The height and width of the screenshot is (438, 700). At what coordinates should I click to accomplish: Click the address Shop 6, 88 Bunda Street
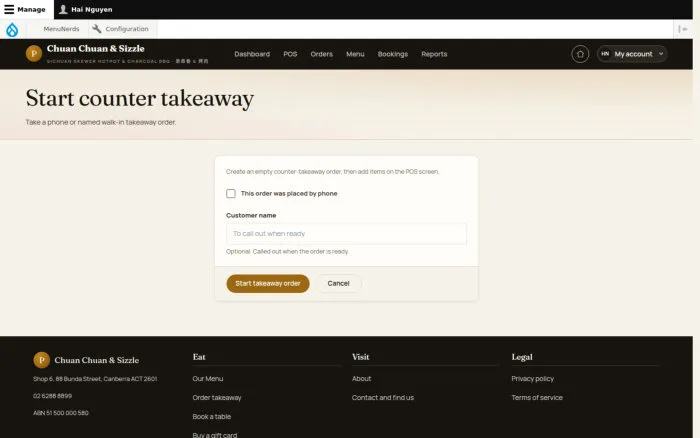pyautogui.click(x=95, y=379)
